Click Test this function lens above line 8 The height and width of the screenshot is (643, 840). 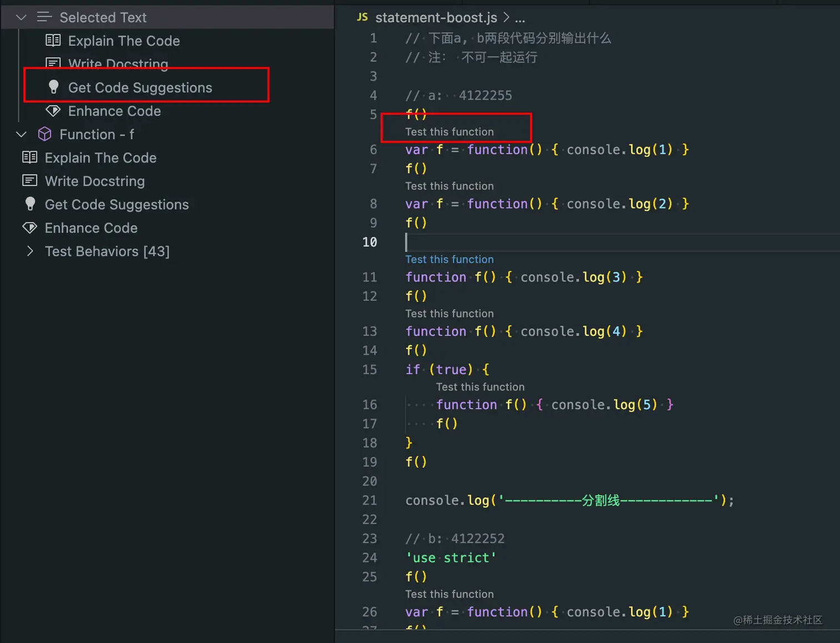coord(449,186)
